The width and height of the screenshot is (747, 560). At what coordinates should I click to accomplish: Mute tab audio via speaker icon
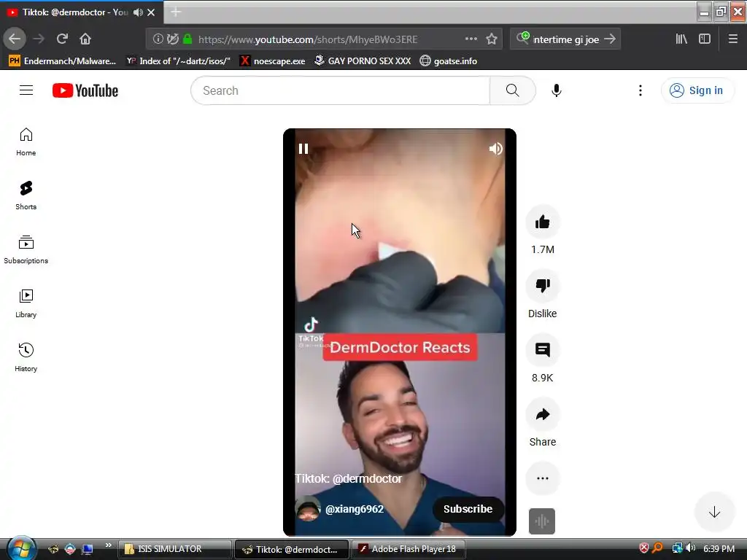(138, 12)
